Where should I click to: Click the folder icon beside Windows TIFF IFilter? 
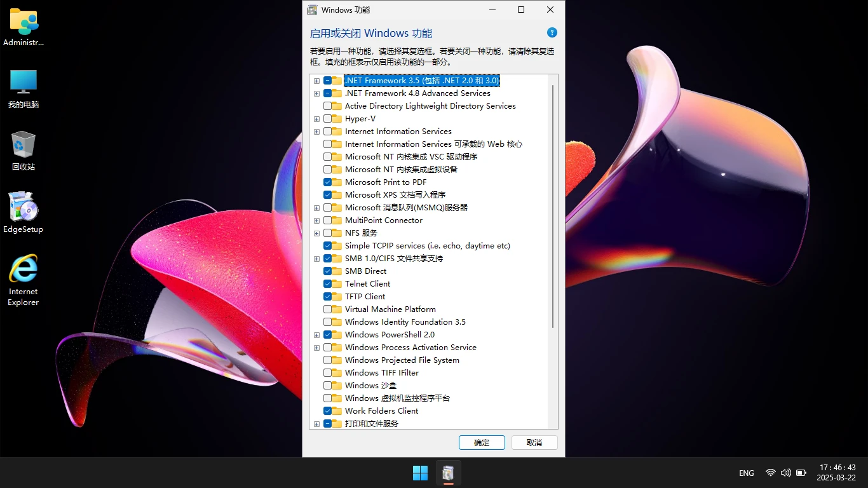tap(337, 373)
